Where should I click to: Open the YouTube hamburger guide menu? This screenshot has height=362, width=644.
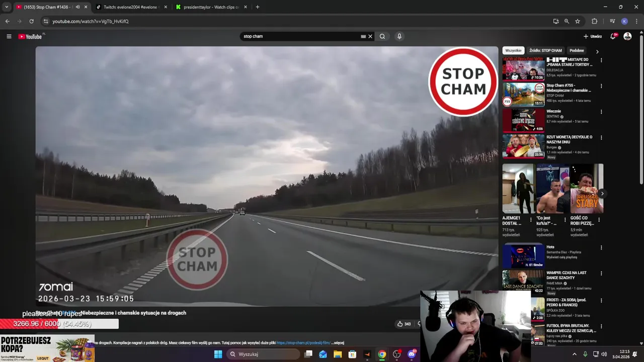9,36
